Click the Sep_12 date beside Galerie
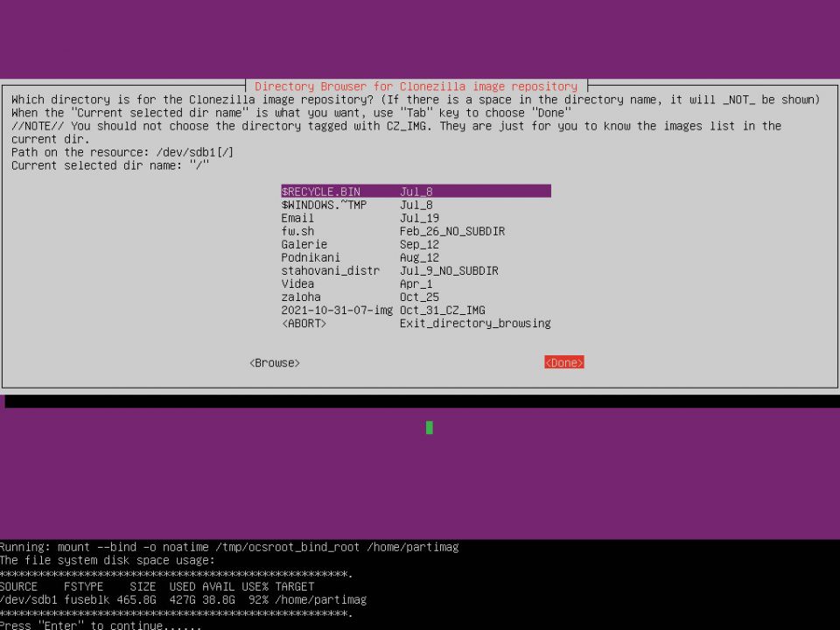This screenshot has height=630, width=840. click(x=419, y=244)
